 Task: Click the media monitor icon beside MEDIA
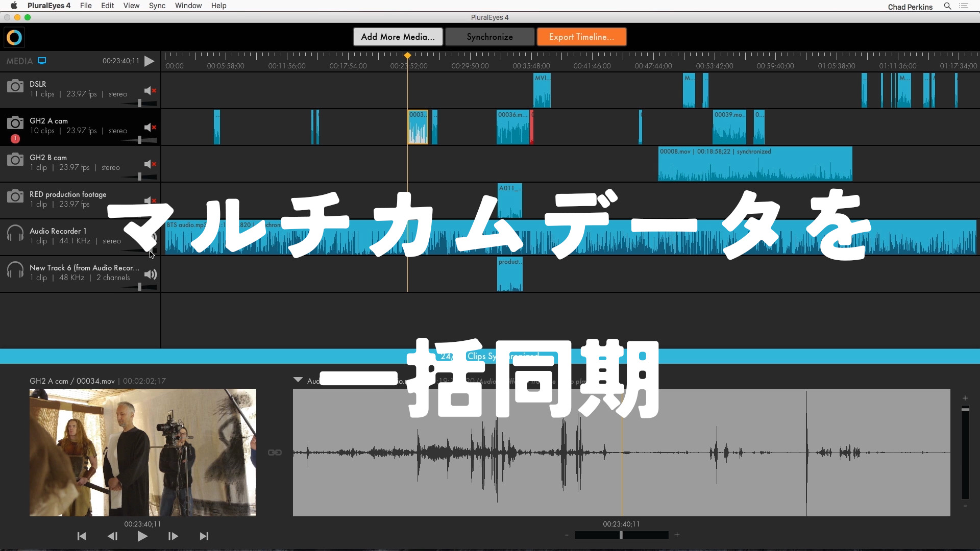42,61
